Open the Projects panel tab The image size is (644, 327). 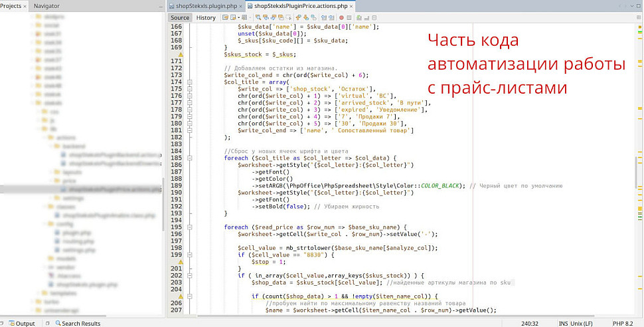tap(11, 6)
